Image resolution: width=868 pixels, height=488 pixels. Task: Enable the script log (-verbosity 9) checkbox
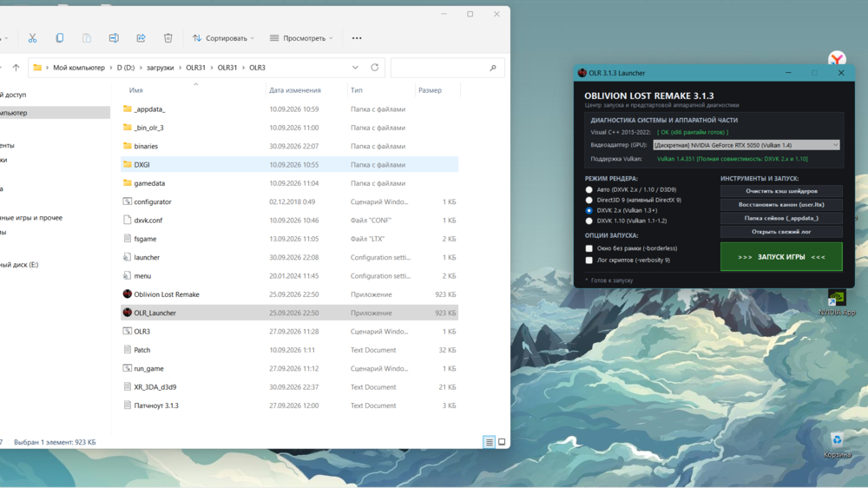(x=589, y=260)
